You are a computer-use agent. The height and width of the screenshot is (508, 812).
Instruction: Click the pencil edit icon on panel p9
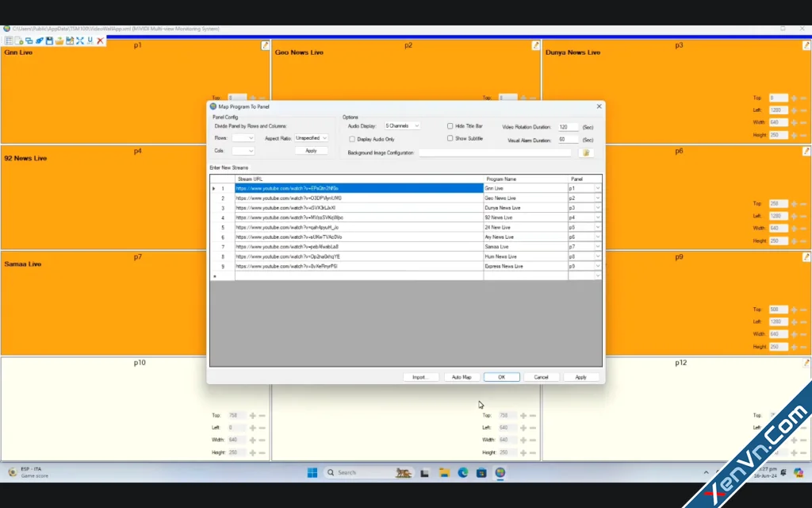click(806, 257)
